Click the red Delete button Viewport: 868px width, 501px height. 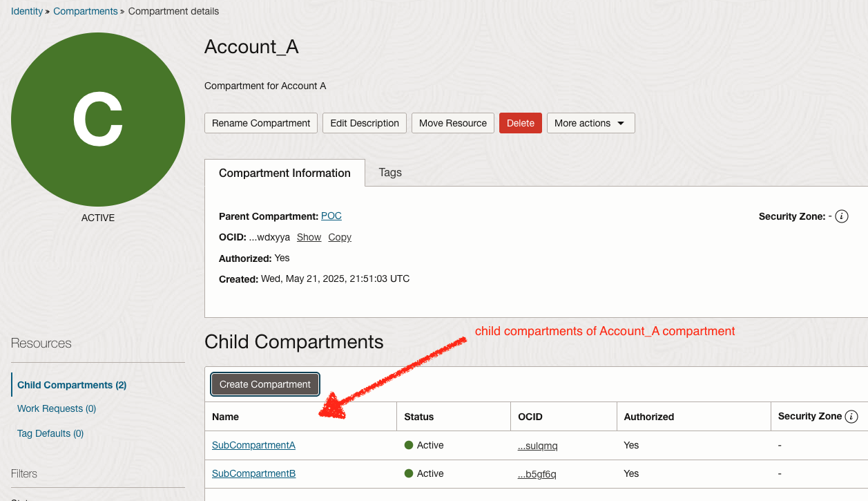[521, 123]
